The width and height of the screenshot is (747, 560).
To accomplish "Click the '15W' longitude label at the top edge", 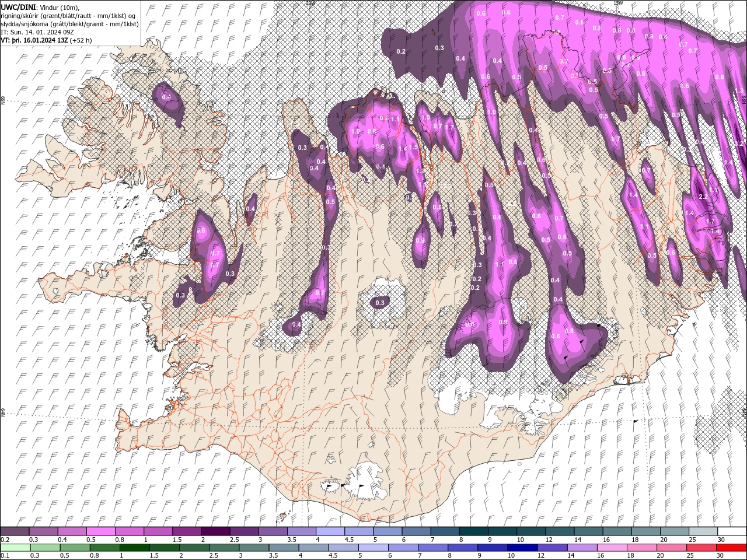I will [x=618, y=3].
